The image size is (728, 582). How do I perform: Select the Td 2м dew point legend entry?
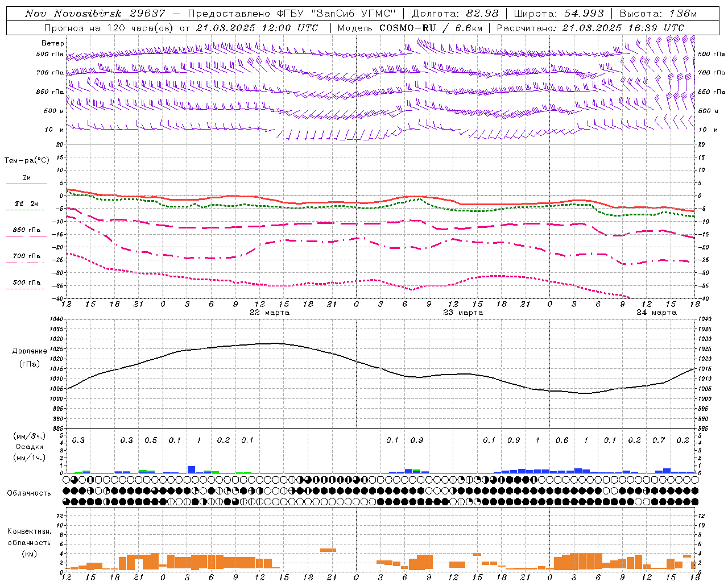coord(27,205)
